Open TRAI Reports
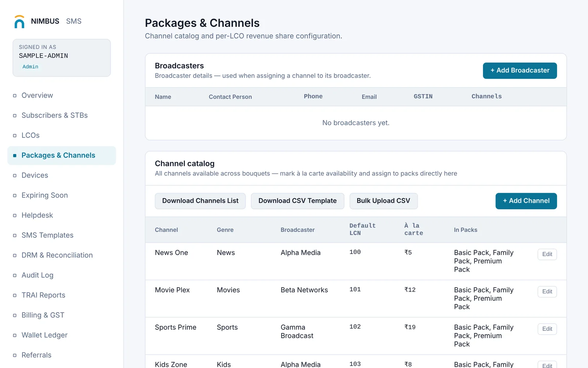Viewport: 588px width, 368px height. pos(61,295)
